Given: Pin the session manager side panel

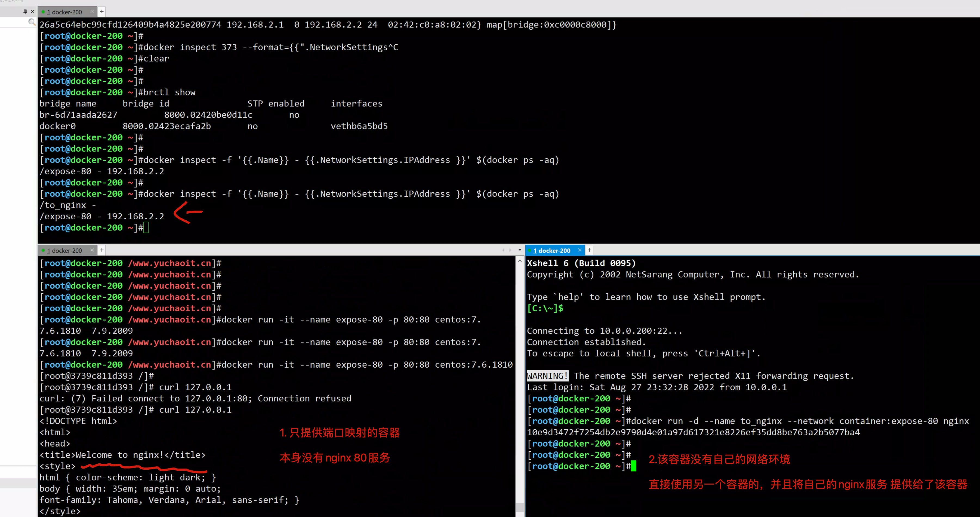Looking at the screenshot, I should [x=25, y=11].
